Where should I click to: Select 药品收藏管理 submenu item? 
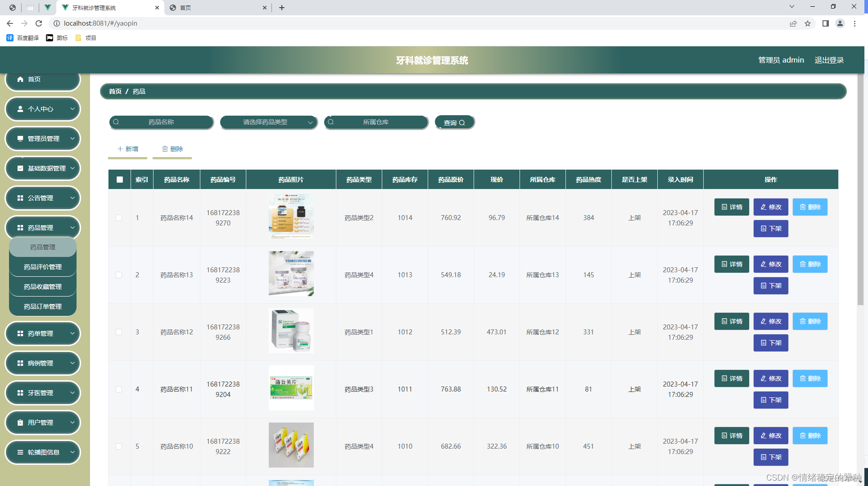[x=43, y=287]
